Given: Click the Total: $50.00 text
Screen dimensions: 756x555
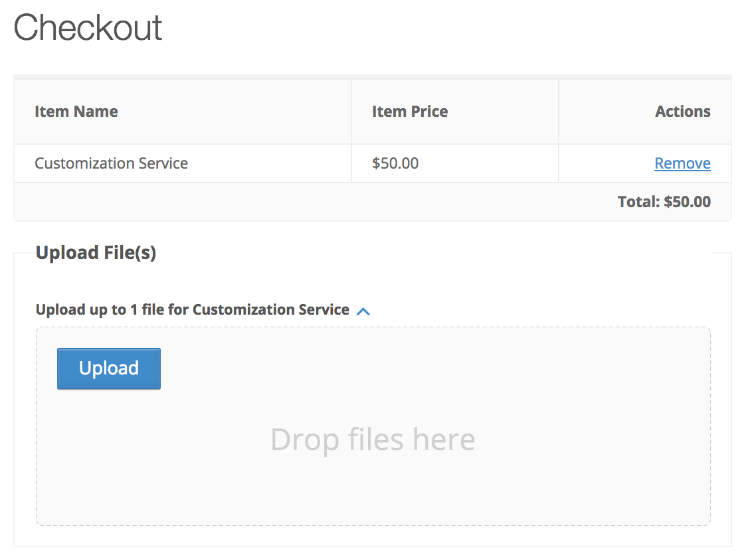Looking at the screenshot, I should (x=664, y=202).
